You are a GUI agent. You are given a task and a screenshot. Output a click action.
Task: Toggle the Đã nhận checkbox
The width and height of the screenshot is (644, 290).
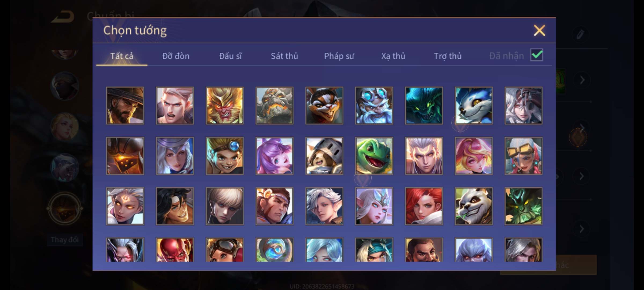point(537,55)
